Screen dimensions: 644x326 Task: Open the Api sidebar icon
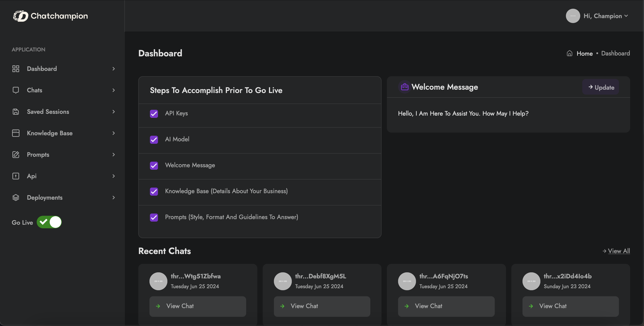(16, 176)
